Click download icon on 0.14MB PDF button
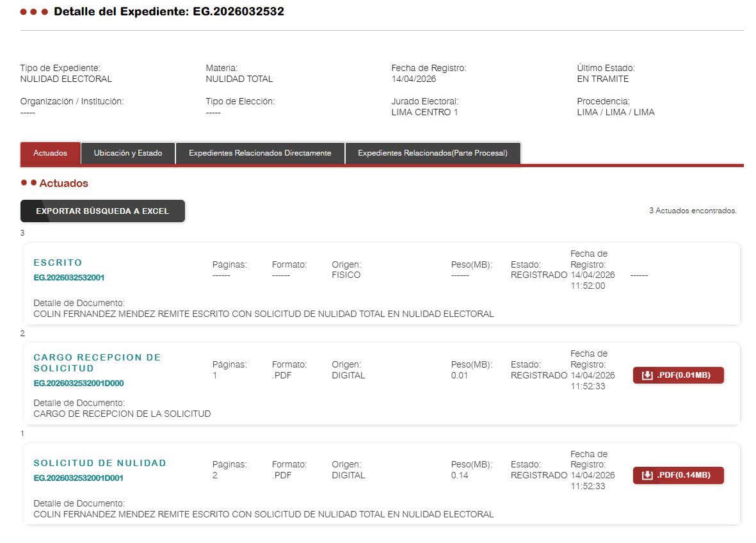 [647, 476]
